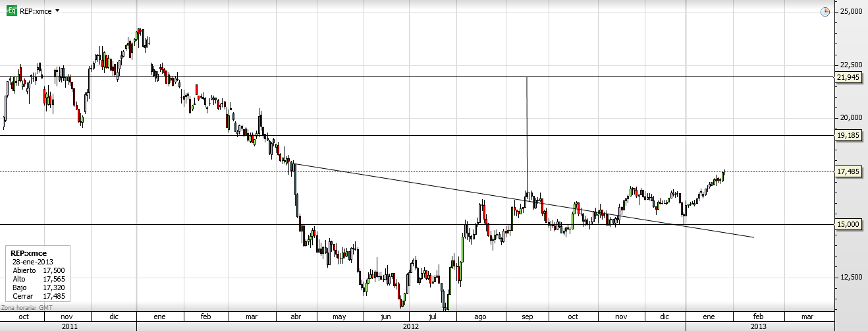The width and height of the screenshot is (868, 331).
Task: Click the 17,485 last price tag on axis
Action: [x=848, y=171]
